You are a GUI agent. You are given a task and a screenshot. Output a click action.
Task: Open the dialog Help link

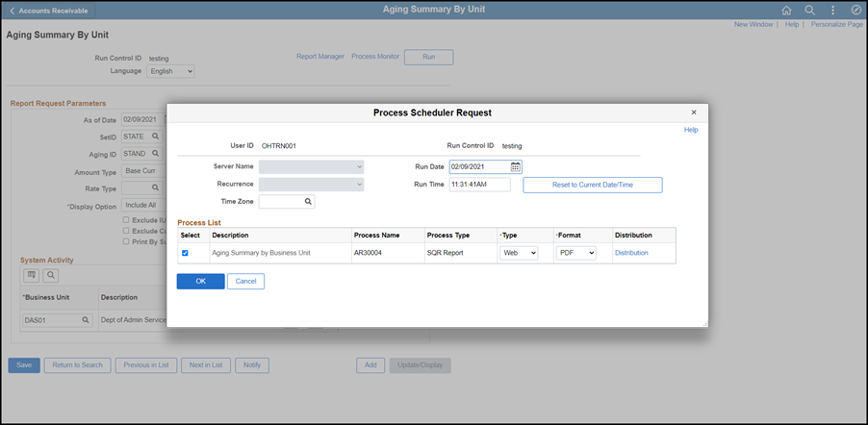(691, 130)
